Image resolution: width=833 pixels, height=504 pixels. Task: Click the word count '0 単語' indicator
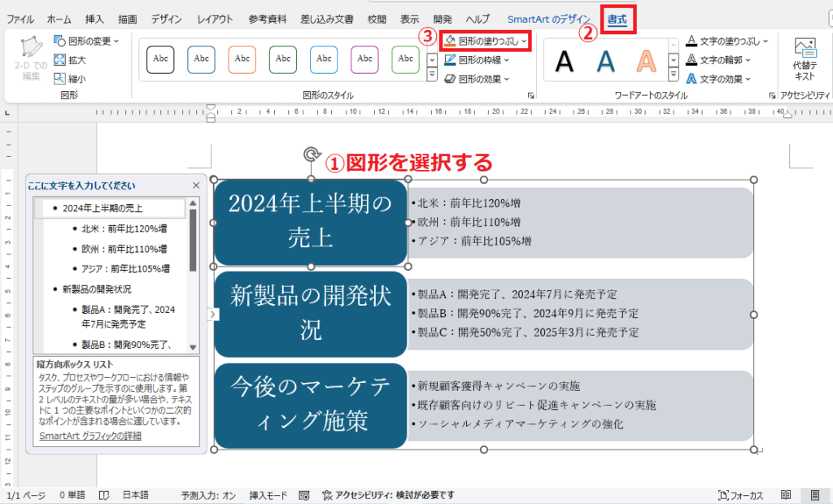click(72, 496)
